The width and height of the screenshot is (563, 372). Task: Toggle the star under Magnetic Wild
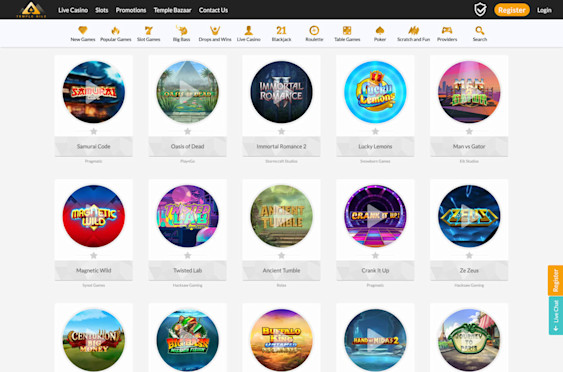[x=94, y=255]
